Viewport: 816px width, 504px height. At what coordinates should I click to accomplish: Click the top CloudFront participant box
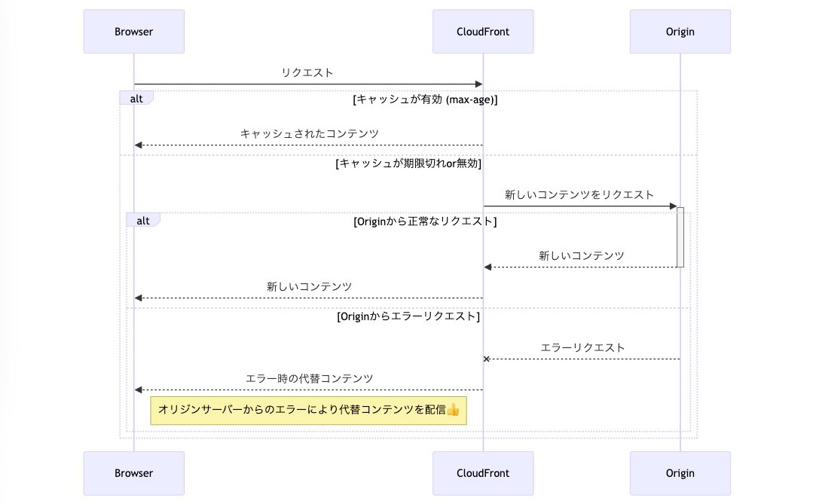point(483,31)
